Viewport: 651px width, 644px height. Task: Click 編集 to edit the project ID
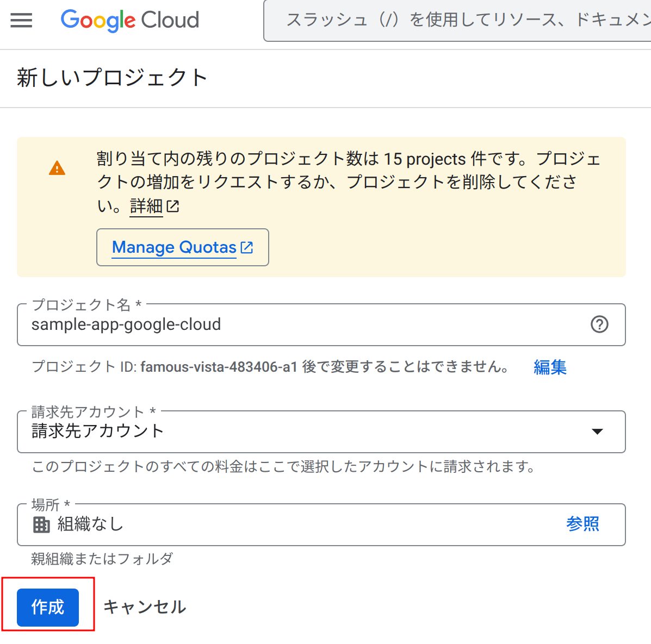[x=550, y=367]
